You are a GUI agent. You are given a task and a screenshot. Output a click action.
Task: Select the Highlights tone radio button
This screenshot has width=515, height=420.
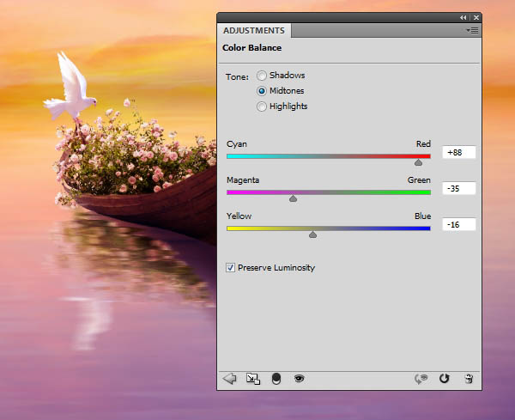[262, 107]
